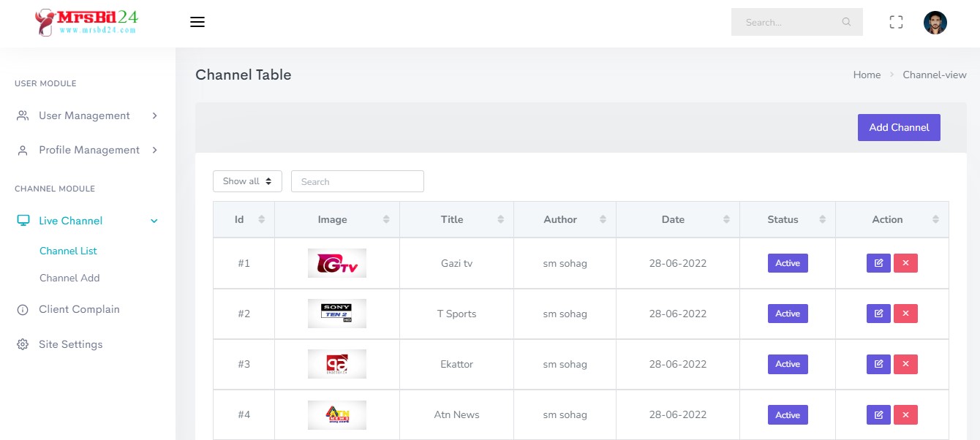Select Channel List in the sidebar
Viewport: 980px width, 440px height.
point(68,251)
